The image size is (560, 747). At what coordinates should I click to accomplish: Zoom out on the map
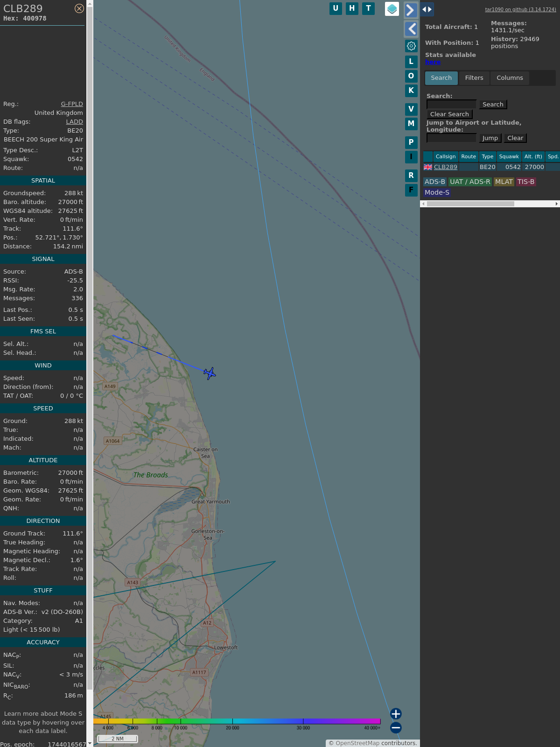click(x=396, y=728)
